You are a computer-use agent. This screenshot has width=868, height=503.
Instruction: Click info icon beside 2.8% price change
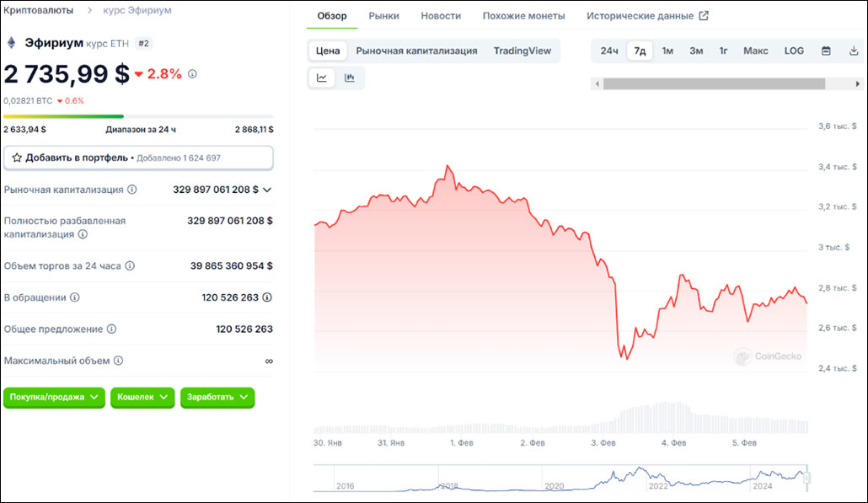coord(192,73)
